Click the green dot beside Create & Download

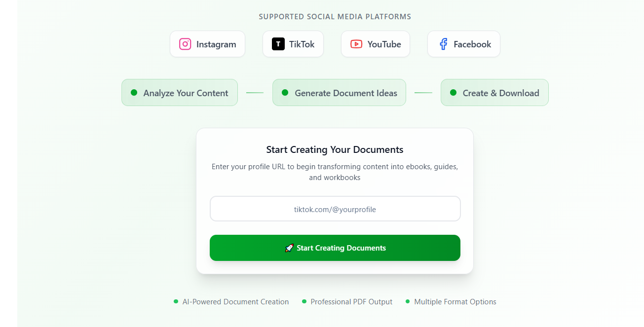coord(453,93)
